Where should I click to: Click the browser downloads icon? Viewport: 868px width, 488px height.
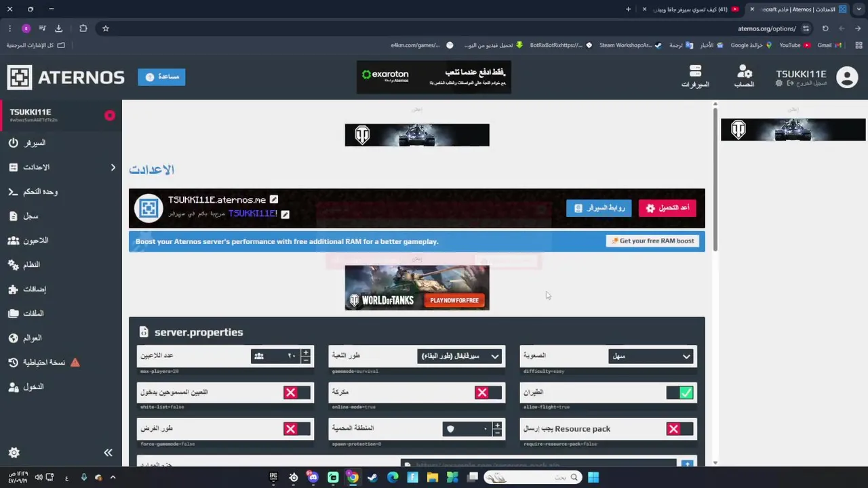(58, 28)
